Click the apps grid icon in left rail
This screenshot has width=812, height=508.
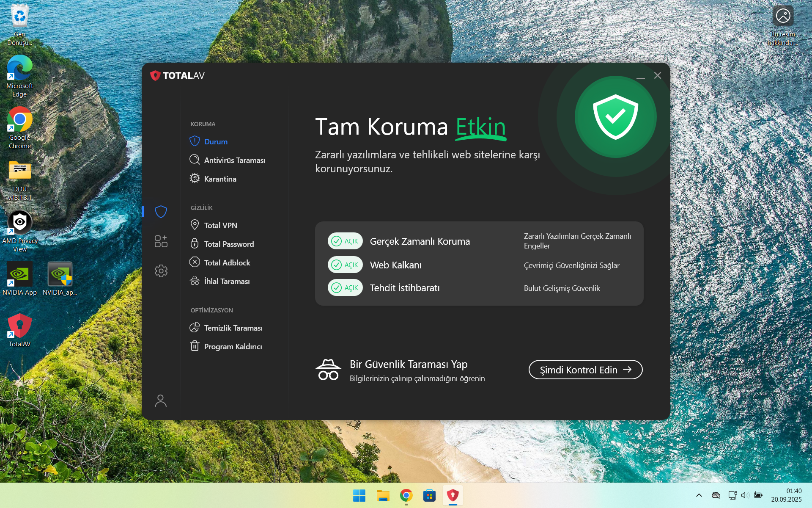(x=161, y=241)
